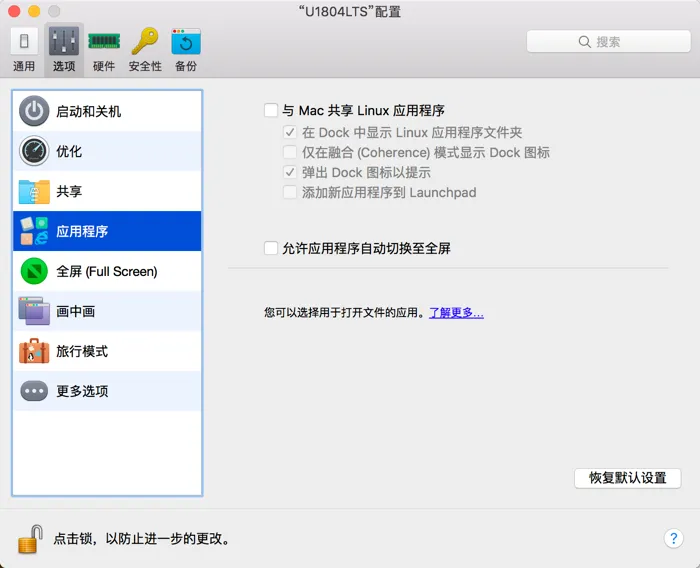Click the magnifier icon in search field
Viewport: 700px width, 568px height.
point(584,42)
